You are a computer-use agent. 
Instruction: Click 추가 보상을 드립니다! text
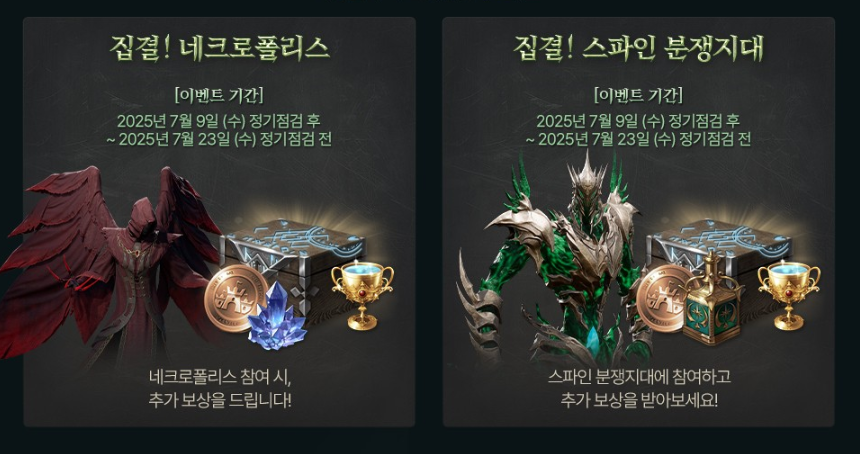pyautogui.click(x=219, y=400)
